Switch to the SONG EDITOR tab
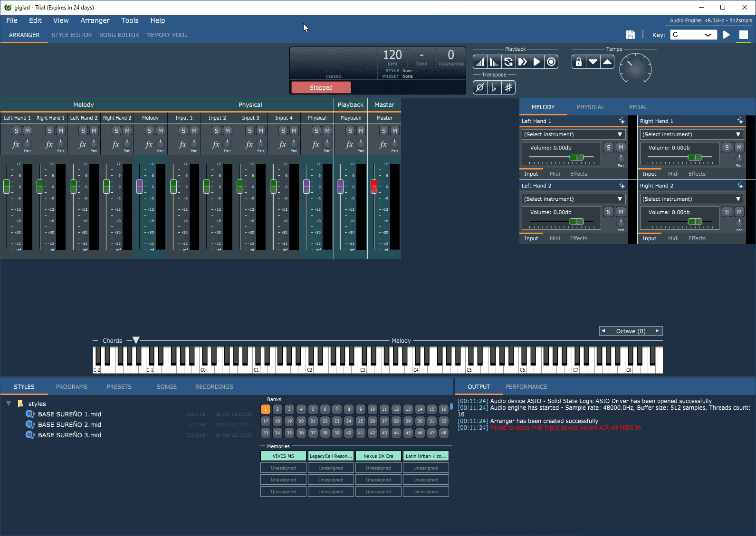The image size is (756, 536). pyautogui.click(x=119, y=35)
